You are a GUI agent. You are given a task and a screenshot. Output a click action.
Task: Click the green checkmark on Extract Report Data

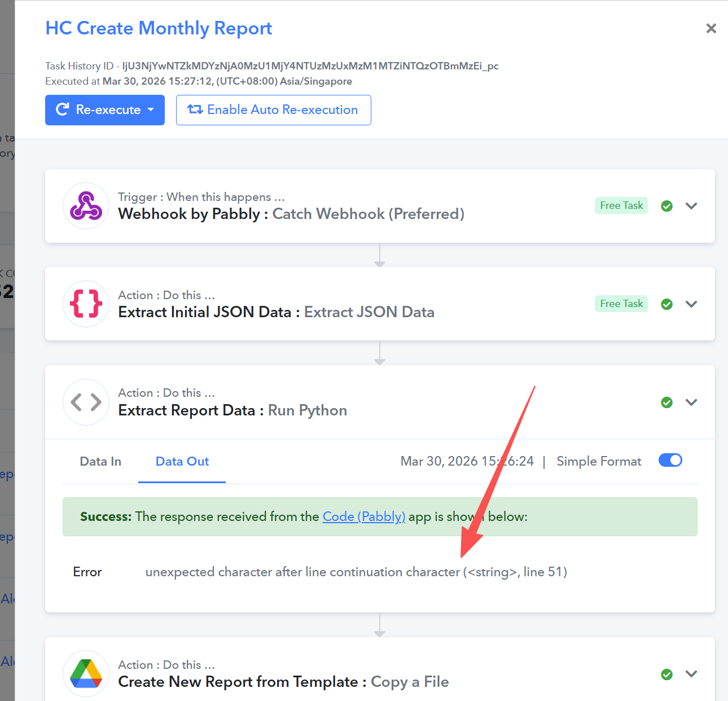click(x=666, y=402)
